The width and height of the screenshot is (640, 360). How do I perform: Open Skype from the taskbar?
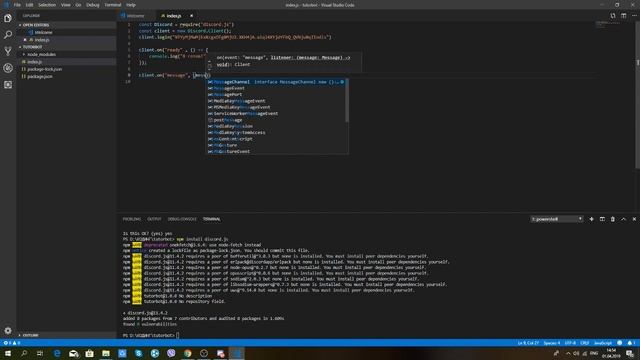tap(138, 353)
